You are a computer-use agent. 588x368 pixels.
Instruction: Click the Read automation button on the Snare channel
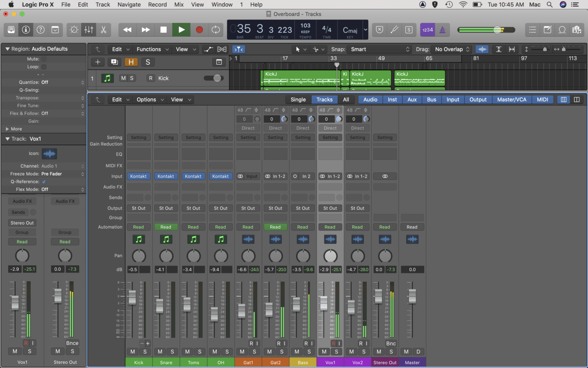point(166,227)
